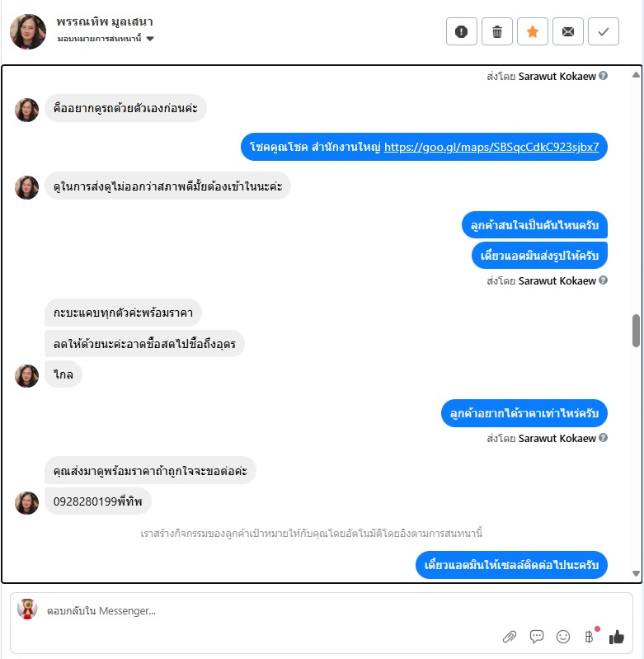Click the help icon beside the first Sarawut Kokaew

[604, 76]
